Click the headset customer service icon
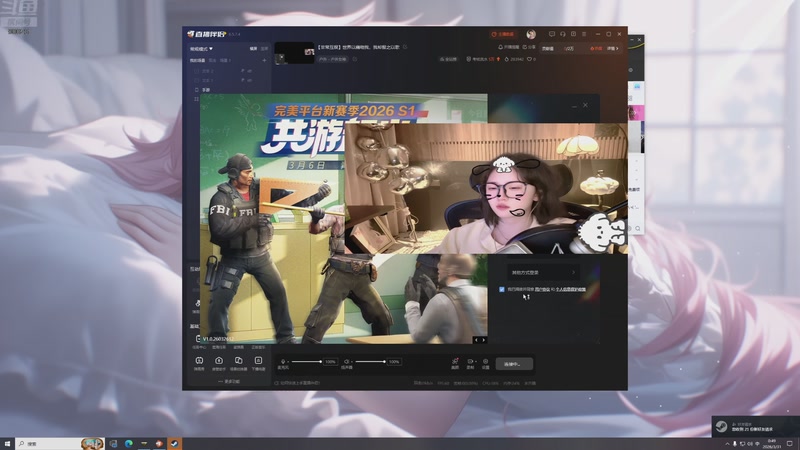800x450 pixels. (562, 34)
